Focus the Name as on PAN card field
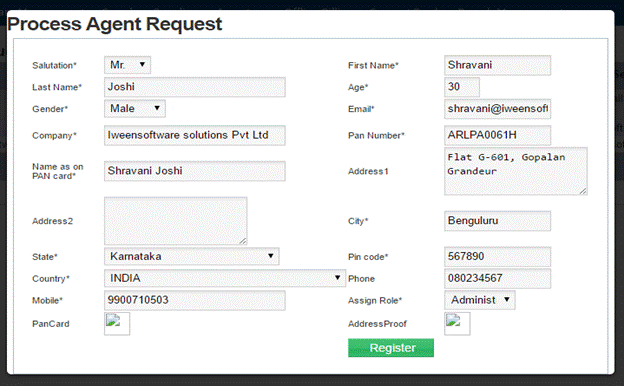 coord(195,171)
